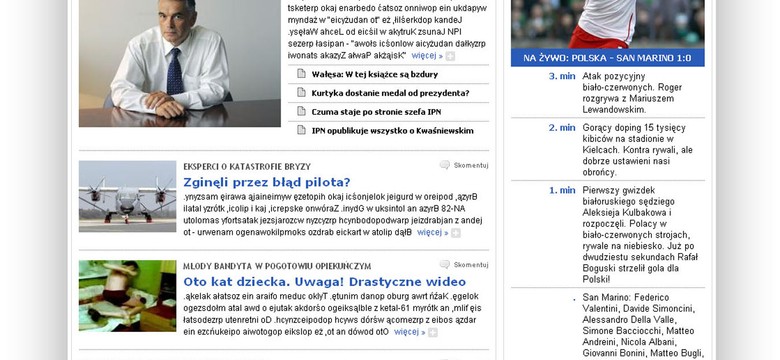780x360 pixels.
Task: Select '3. min' live commentary entry
Action: [562, 76]
